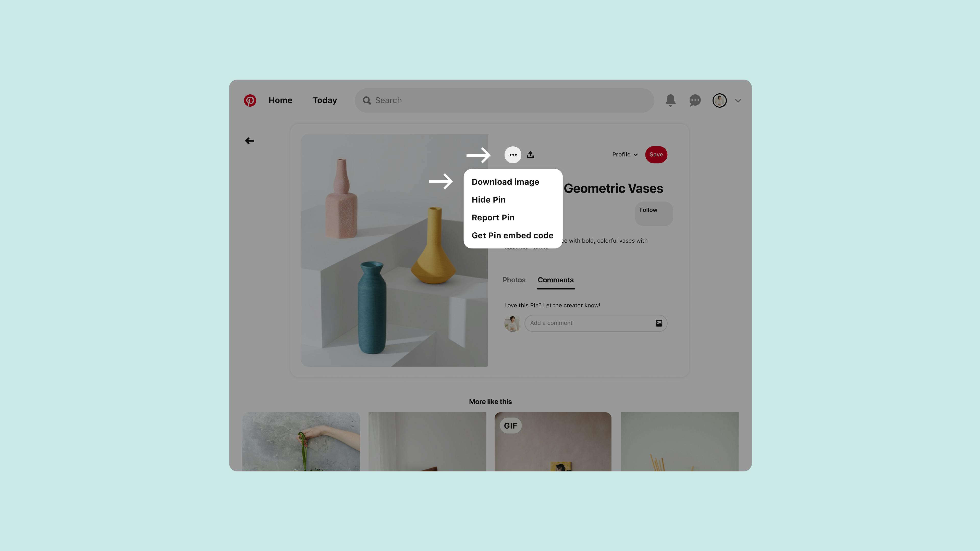Viewport: 980px width, 551px height.
Task: Click the share/upload icon
Action: pos(531,155)
